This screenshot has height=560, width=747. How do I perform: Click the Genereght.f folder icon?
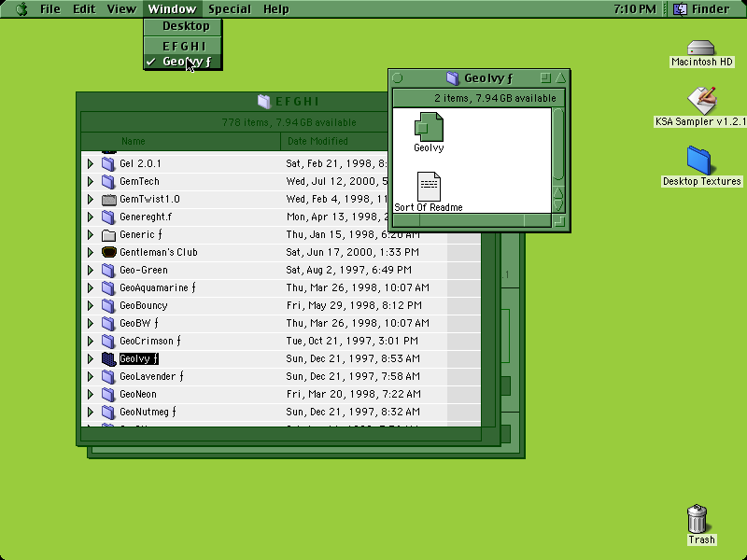coord(108,217)
